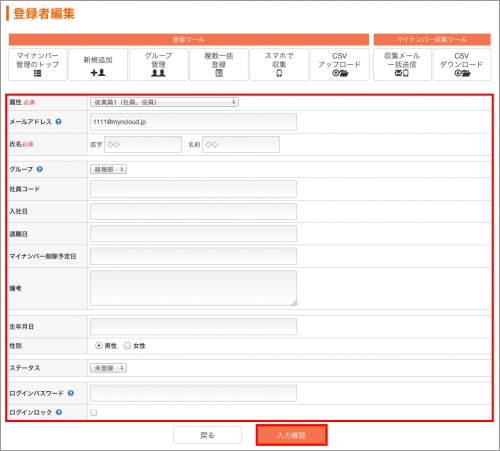The image size is (500, 451).
Task: Select 複数一括登録 form icon
Action: click(219, 73)
